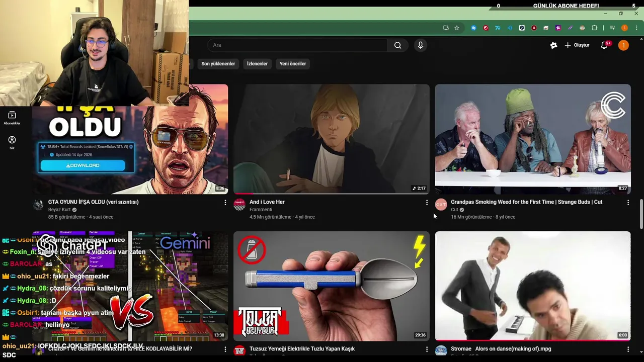The height and width of the screenshot is (362, 644).
Task: Go to the Beyaz Kurt channel name
Action: (59, 210)
